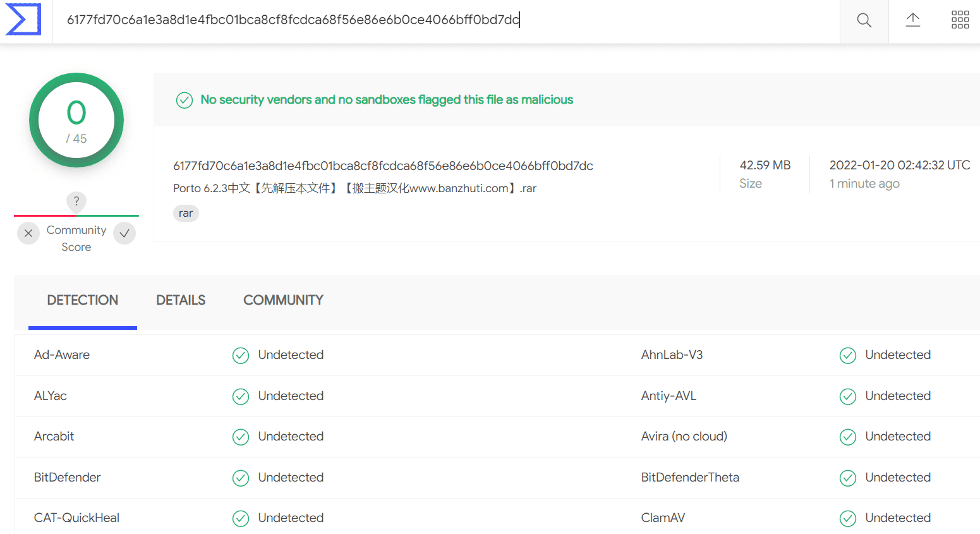Click the Antiy-AVL vendor name
This screenshot has height=534, width=980.
[668, 396]
